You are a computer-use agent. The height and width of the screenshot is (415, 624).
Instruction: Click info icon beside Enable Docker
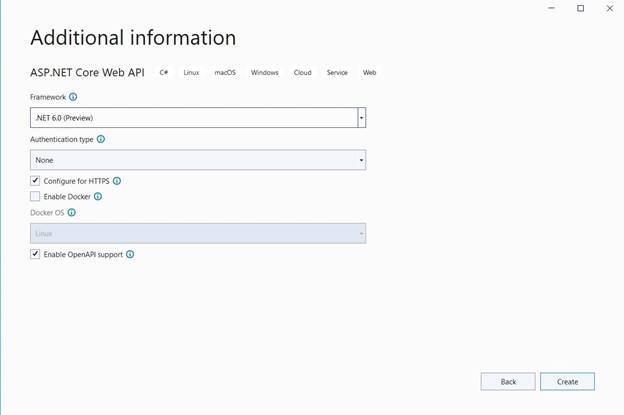point(98,196)
